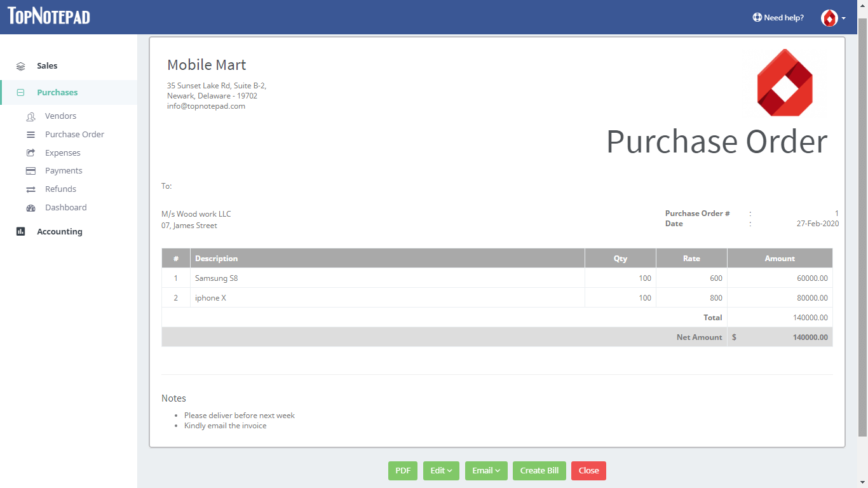Open the Purchases Dashboard page
The image size is (868, 488).
(x=65, y=208)
